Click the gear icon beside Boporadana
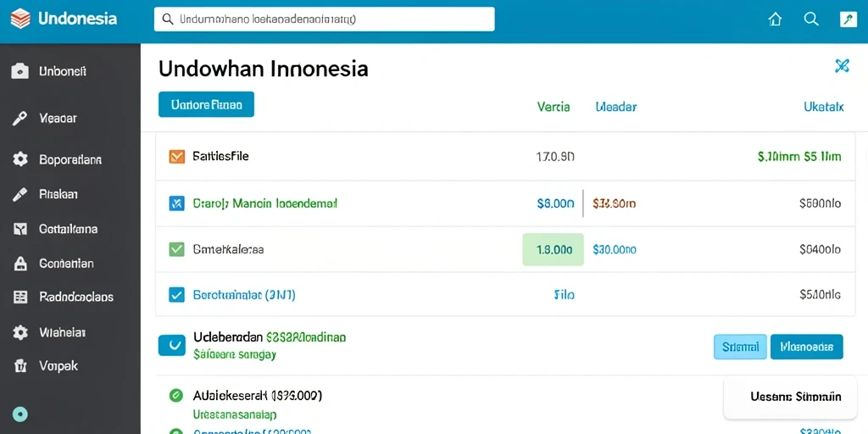Screen dimensions: 868x434 20,159
